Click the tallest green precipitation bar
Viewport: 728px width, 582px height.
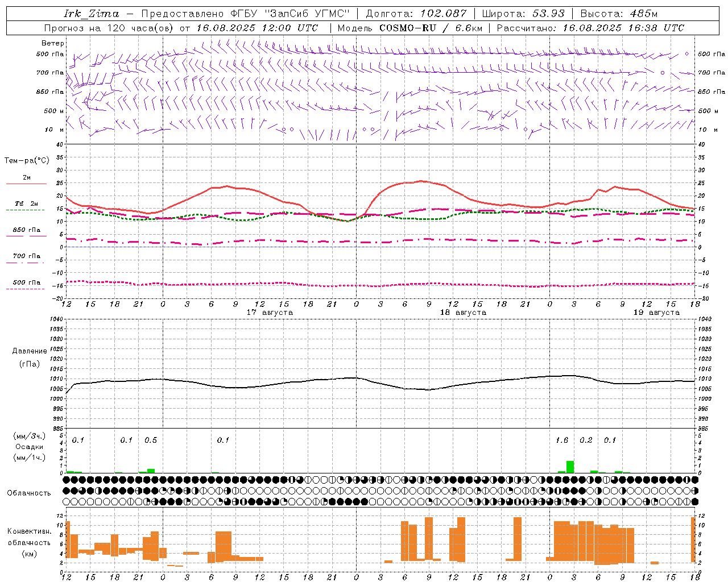(570, 467)
